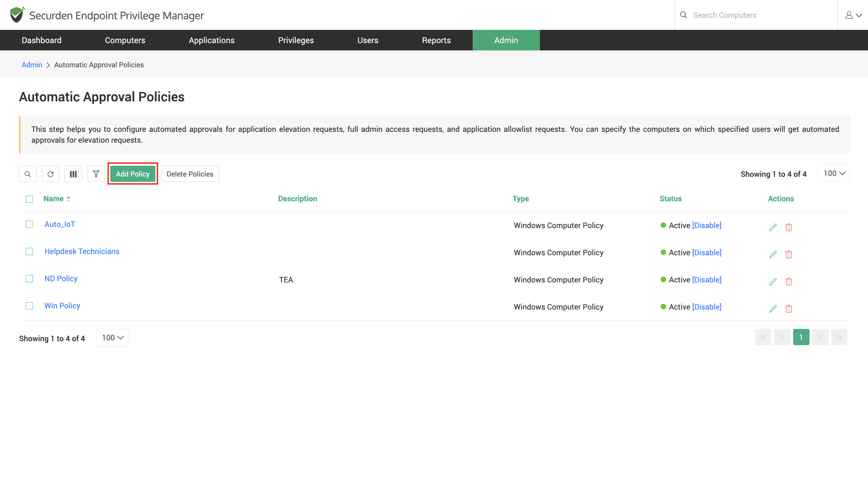Open the column chooser icon
This screenshot has width=868, height=490.
pyautogui.click(x=73, y=174)
